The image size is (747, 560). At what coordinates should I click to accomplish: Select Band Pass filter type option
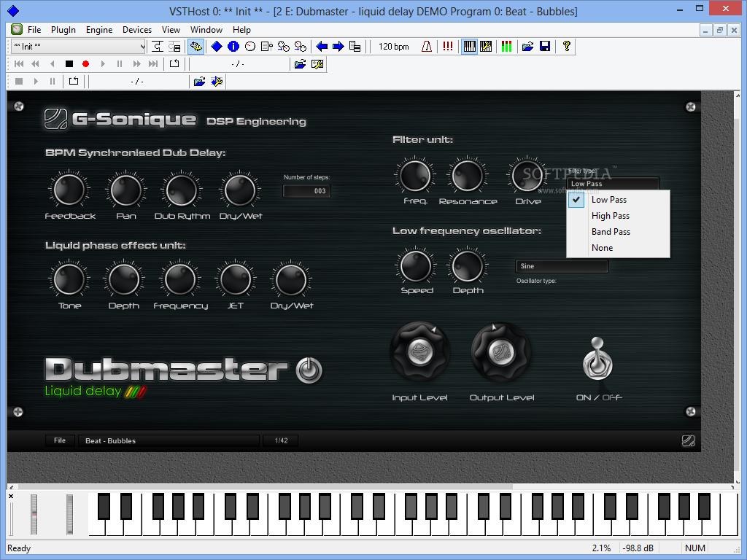tap(619, 232)
